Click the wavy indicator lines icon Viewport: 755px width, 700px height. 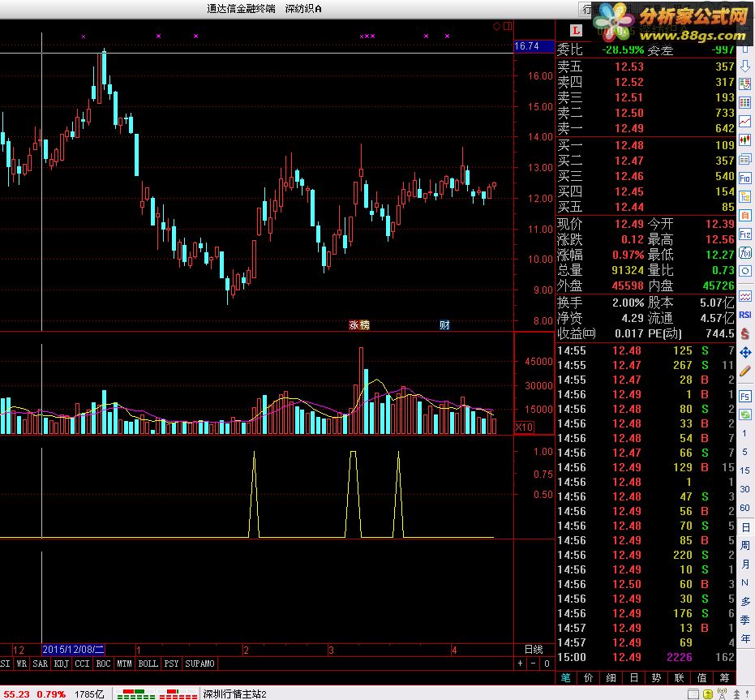(x=745, y=296)
